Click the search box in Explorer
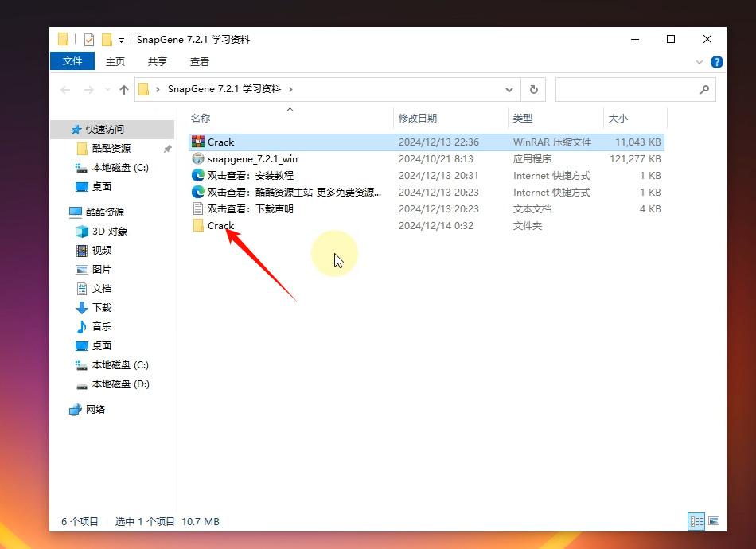This screenshot has width=756, height=549. [627, 90]
